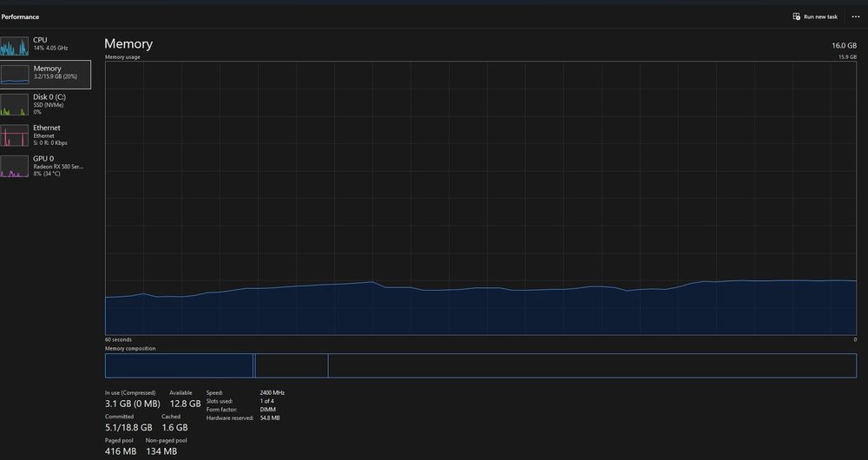The height and width of the screenshot is (460, 868).
Task: Click the In use value 3.1 GB (0 MB)
Action: [x=132, y=404]
